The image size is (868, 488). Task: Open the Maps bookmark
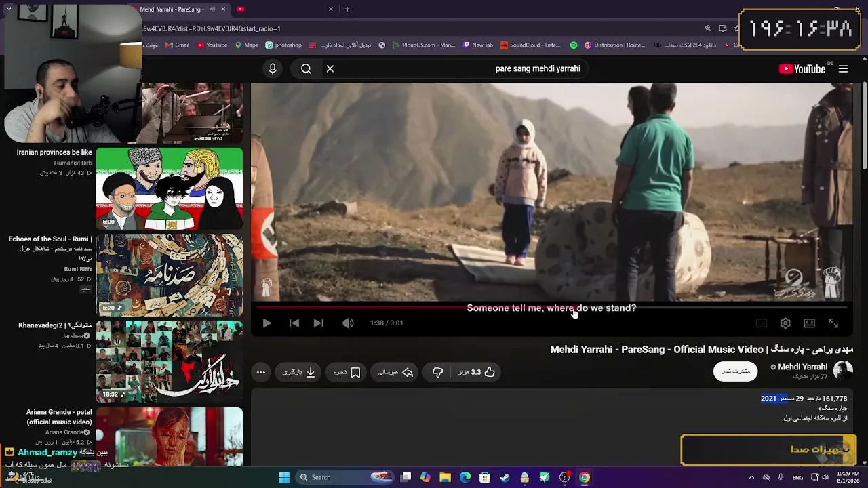[246, 45]
